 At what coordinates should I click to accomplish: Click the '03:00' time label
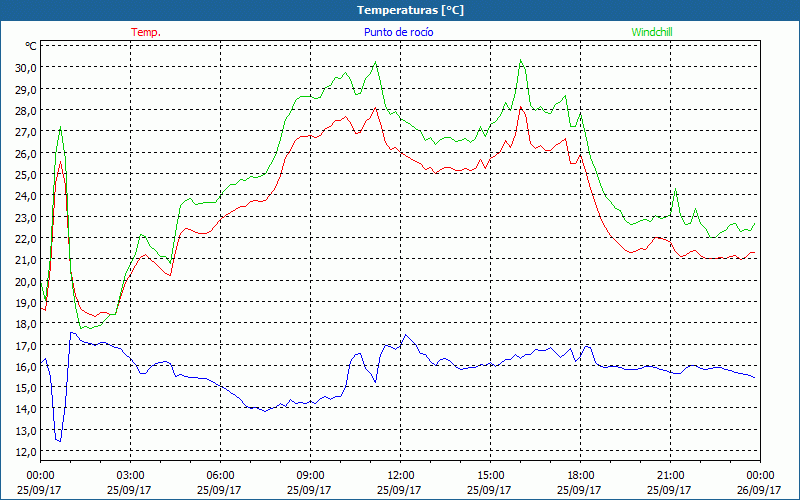[x=130, y=475]
